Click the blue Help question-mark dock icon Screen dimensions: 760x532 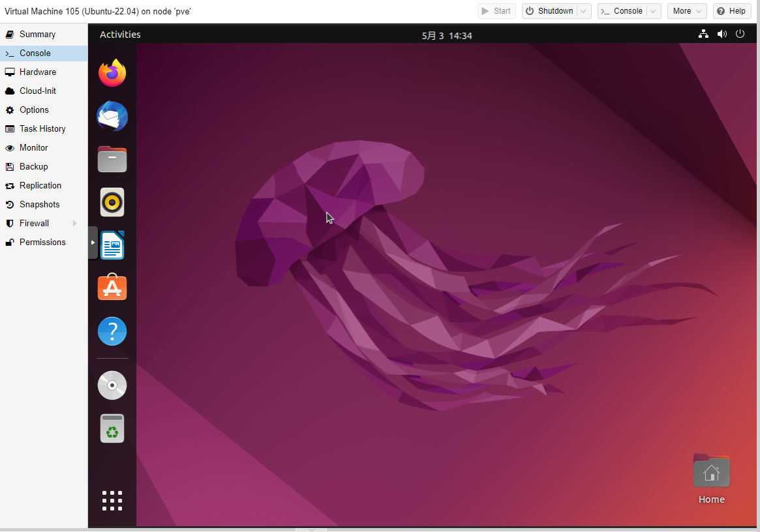112,331
